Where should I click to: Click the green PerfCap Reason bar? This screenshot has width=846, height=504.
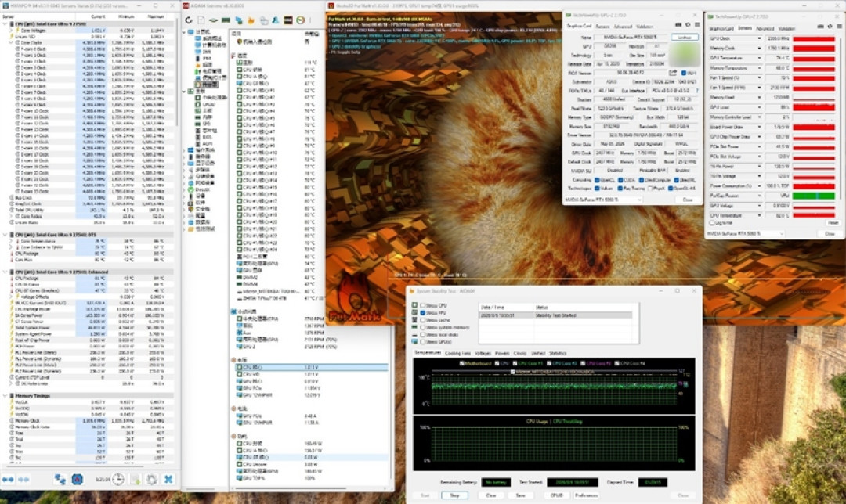(813, 196)
